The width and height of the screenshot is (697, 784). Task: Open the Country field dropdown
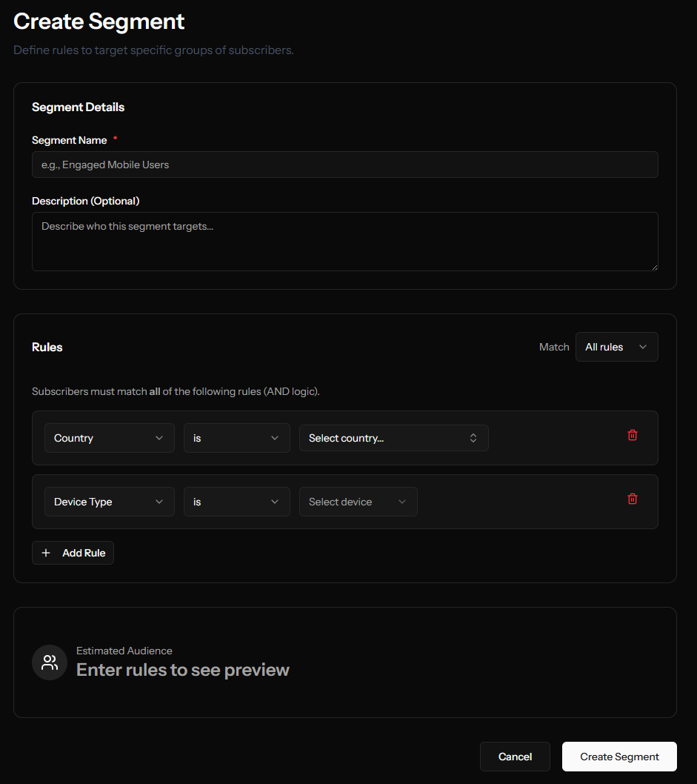tap(109, 438)
